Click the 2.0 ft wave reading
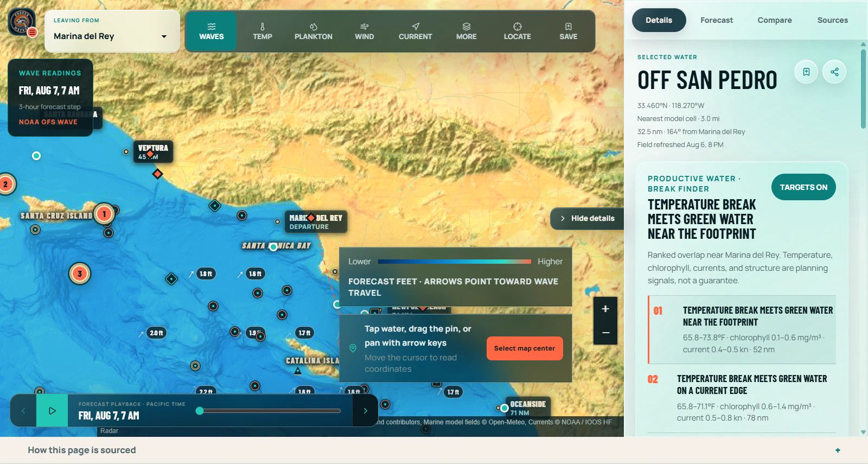 157,333
